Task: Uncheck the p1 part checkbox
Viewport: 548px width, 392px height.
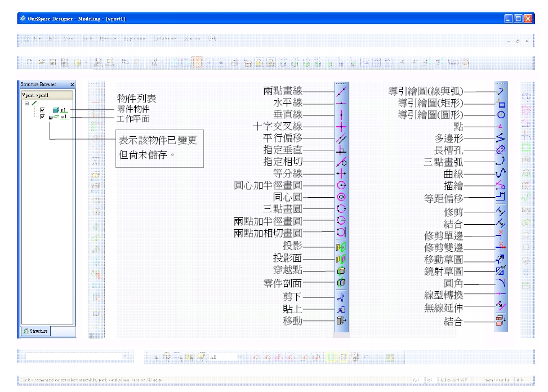Action: [x=42, y=110]
